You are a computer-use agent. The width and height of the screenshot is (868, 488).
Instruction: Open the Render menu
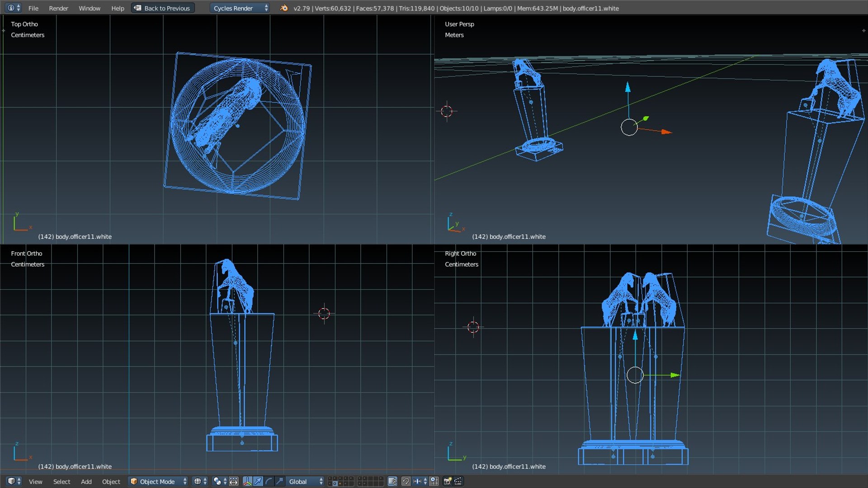point(58,8)
